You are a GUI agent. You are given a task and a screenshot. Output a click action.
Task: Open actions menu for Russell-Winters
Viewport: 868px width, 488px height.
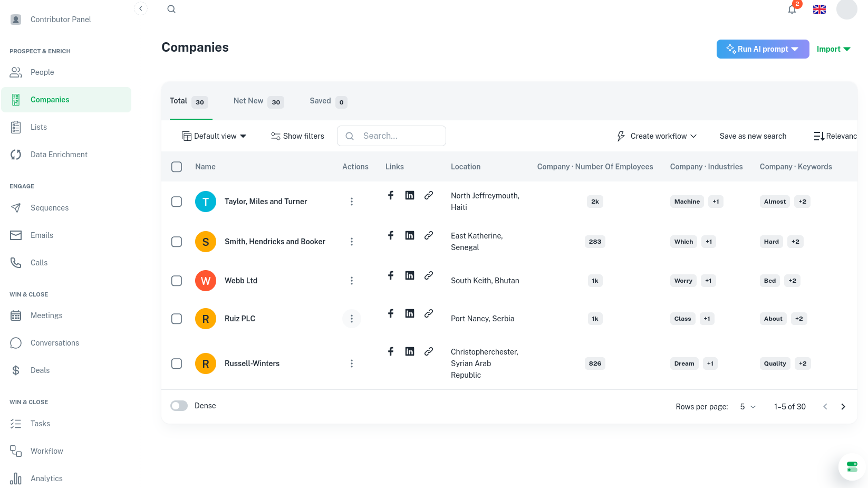point(352,363)
